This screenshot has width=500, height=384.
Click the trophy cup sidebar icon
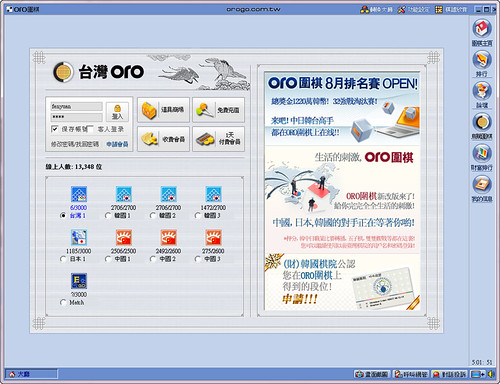pyautogui.click(x=482, y=91)
